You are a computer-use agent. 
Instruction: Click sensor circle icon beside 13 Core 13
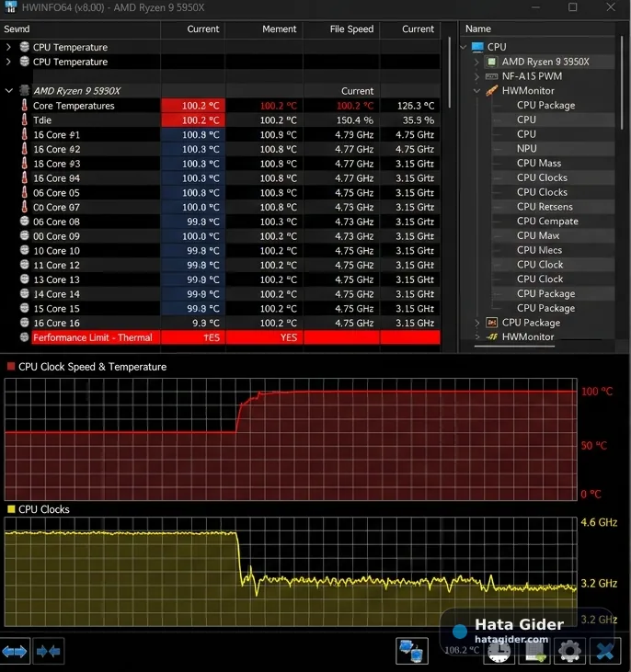[25, 279]
